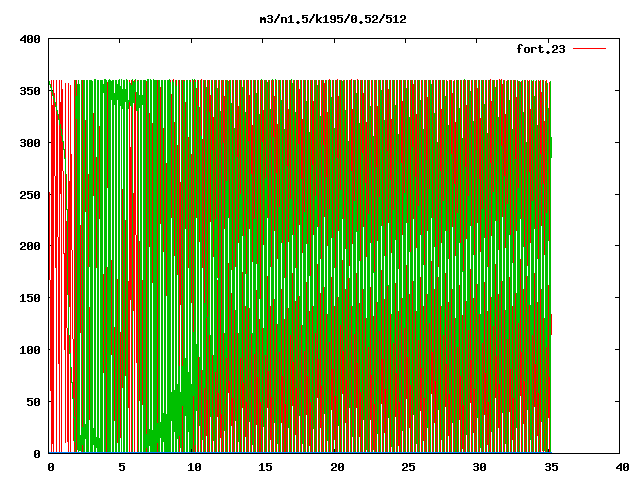Click y-axis label 250
The image size is (640, 480).
(30, 195)
